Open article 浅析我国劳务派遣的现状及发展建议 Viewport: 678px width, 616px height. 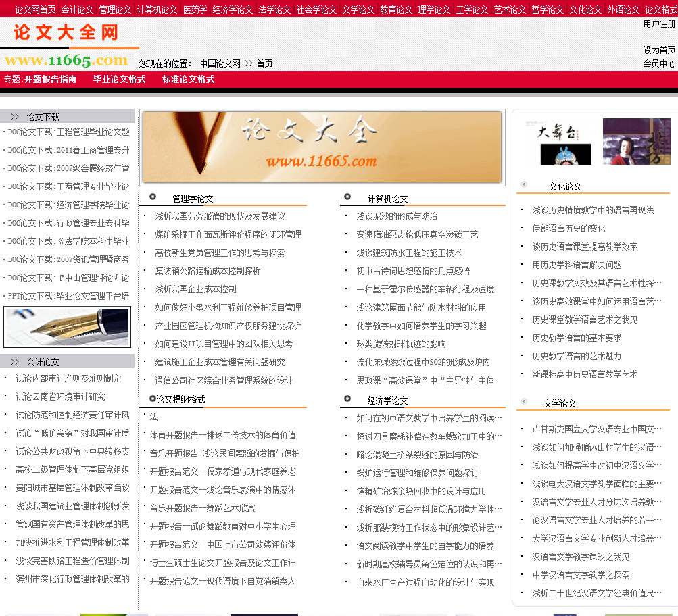coord(220,216)
